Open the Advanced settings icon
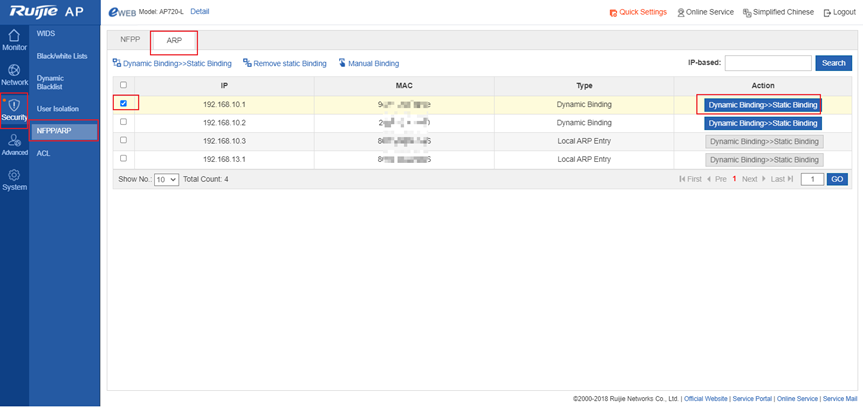The image size is (863, 408). click(x=14, y=140)
